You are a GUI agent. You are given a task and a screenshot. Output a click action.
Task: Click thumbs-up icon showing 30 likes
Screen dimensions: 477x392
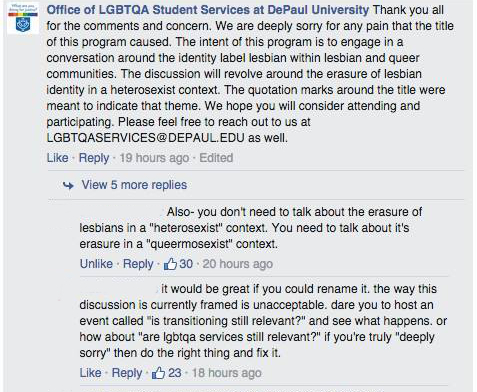[x=170, y=264]
